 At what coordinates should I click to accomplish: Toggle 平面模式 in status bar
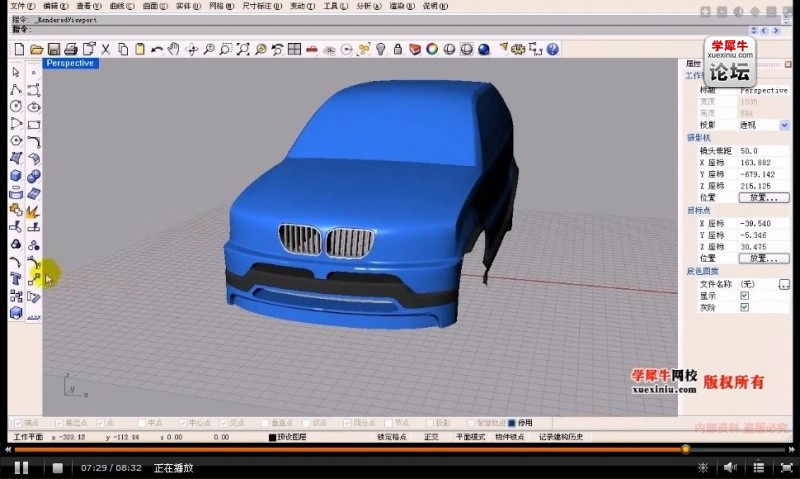pos(470,437)
